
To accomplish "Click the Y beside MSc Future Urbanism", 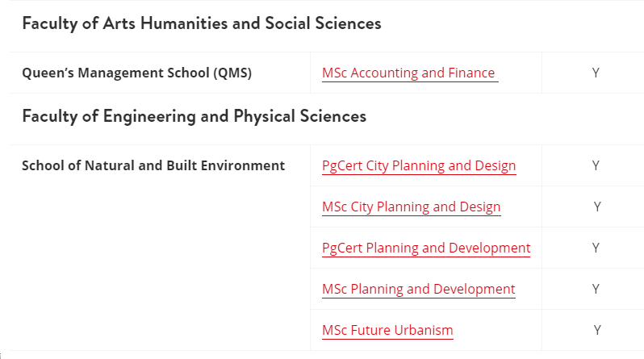I will [597, 330].
